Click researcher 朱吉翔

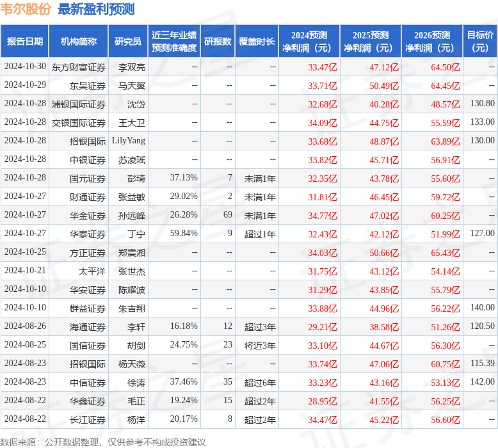pyautogui.click(x=132, y=308)
